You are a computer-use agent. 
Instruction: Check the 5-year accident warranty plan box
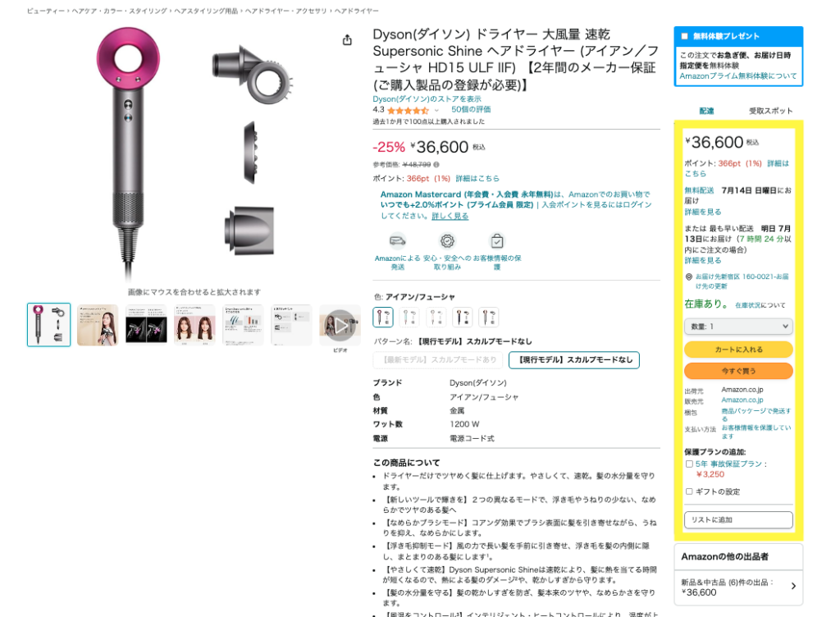tap(689, 464)
